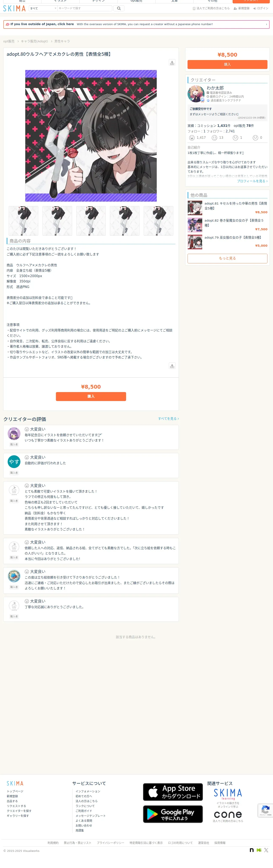Click 購入 button in price sidebar

point(227,64)
